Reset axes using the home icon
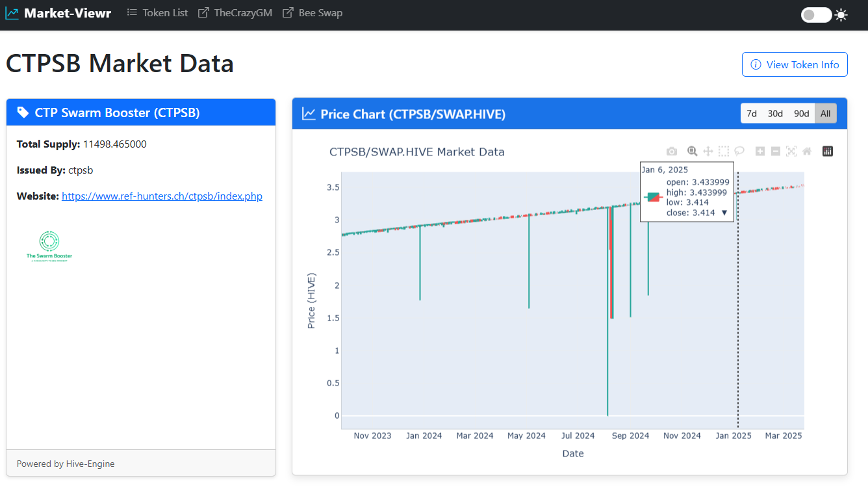868x487 pixels. point(807,151)
